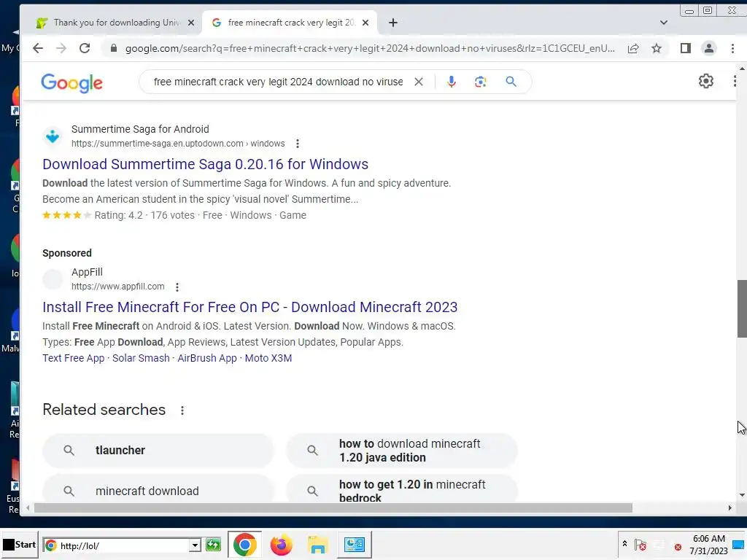Image resolution: width=747 pixels, height=560 pixels.
Task: Click the 'Moto X3M' sitelink
Action: click(268, 358)
